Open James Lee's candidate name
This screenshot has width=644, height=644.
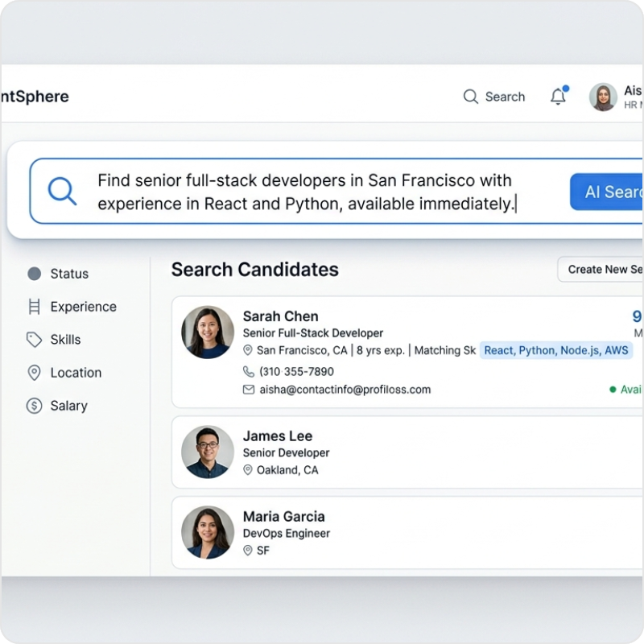tap(278, 436)
